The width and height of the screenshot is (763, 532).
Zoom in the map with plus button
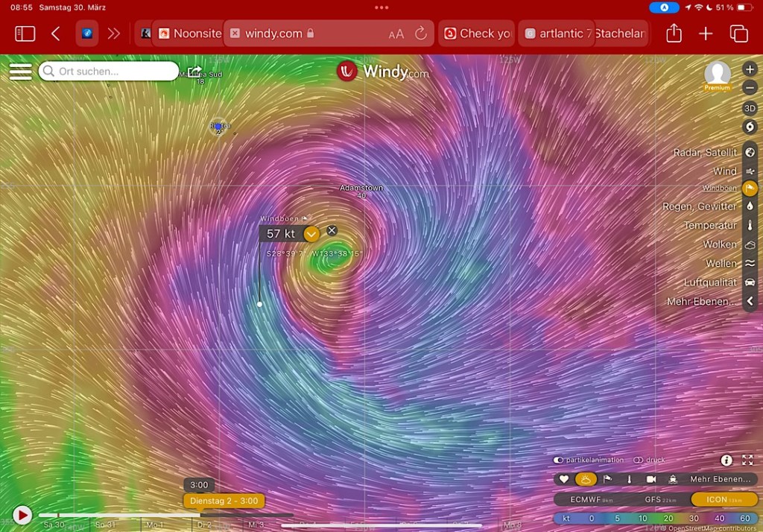point(750,69)
